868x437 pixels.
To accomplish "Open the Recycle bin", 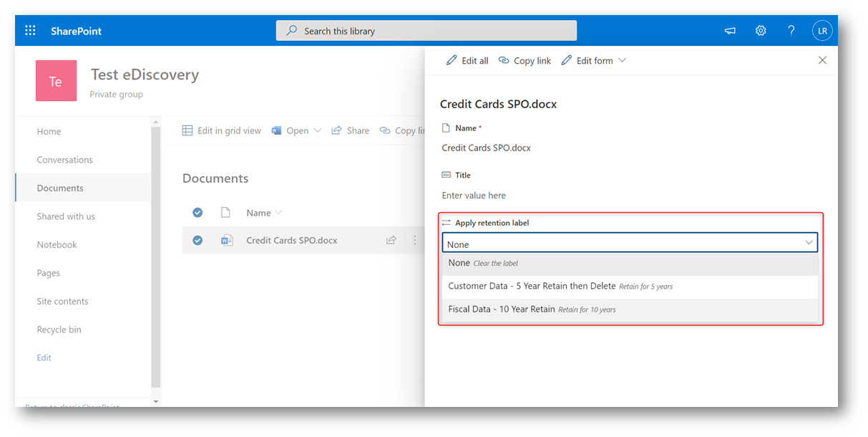I will coord(59,330).
